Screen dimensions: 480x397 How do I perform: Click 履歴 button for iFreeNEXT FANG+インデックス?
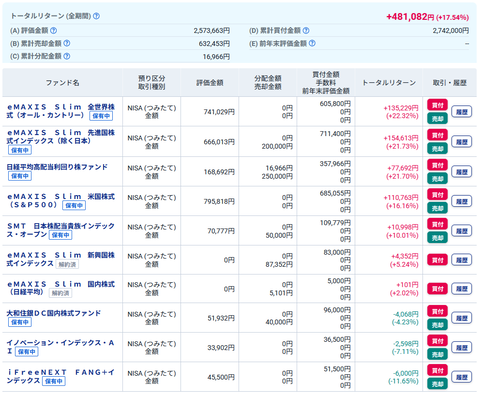tap(462, 377)
